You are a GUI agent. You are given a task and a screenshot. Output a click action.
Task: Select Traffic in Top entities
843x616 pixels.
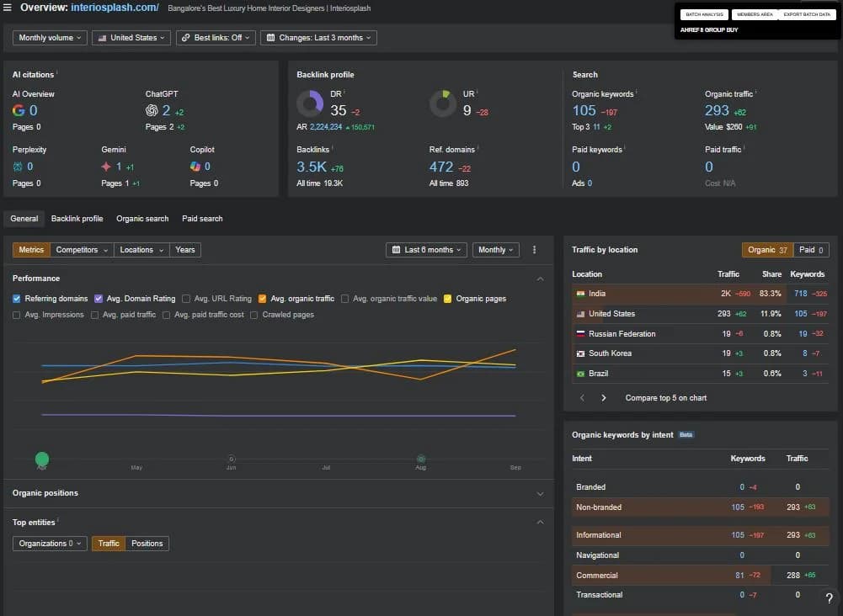109,544
